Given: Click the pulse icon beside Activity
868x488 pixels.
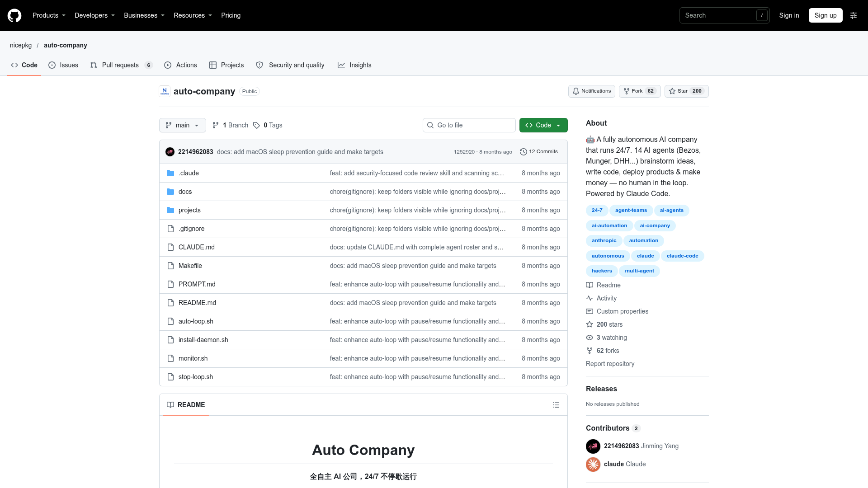Looking at the screenshot, I should pos(590,298).
